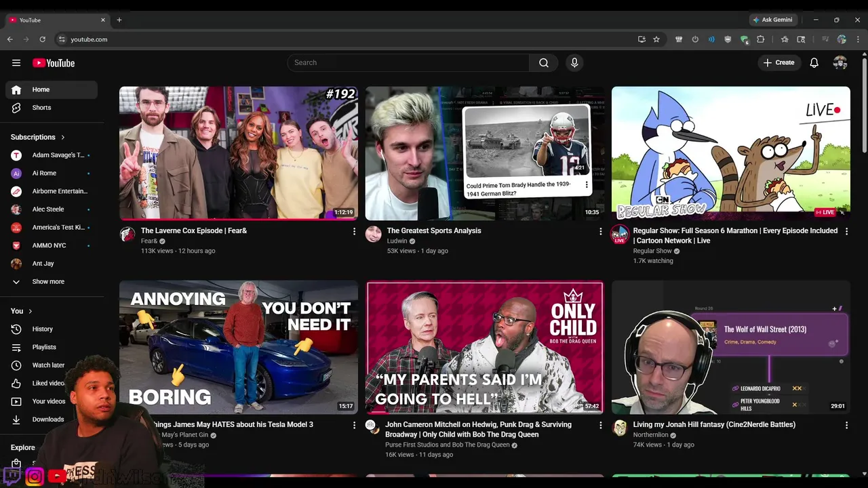The height and width of the screenshot is (488, 868).
Task: Click the YouTube logo
Action: [54, 63]
